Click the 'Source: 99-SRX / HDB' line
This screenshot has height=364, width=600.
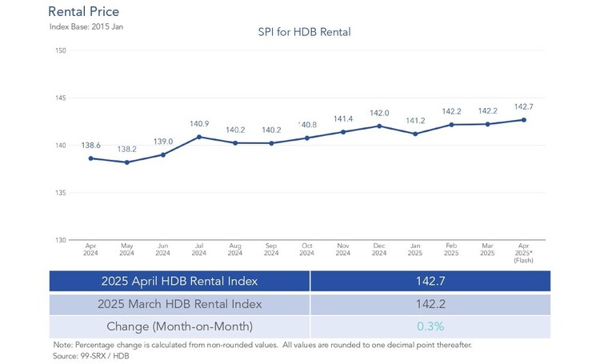(91, 356)
